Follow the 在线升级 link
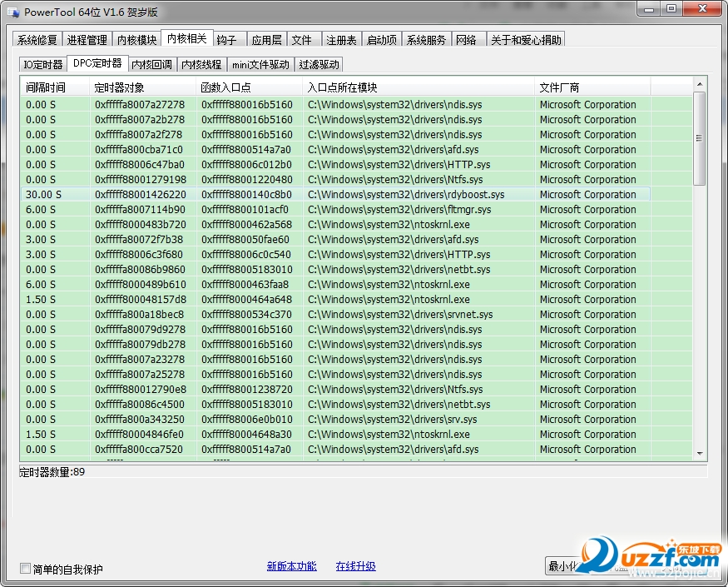Screen dimensions: 728x587 click(x=355, y=566)
